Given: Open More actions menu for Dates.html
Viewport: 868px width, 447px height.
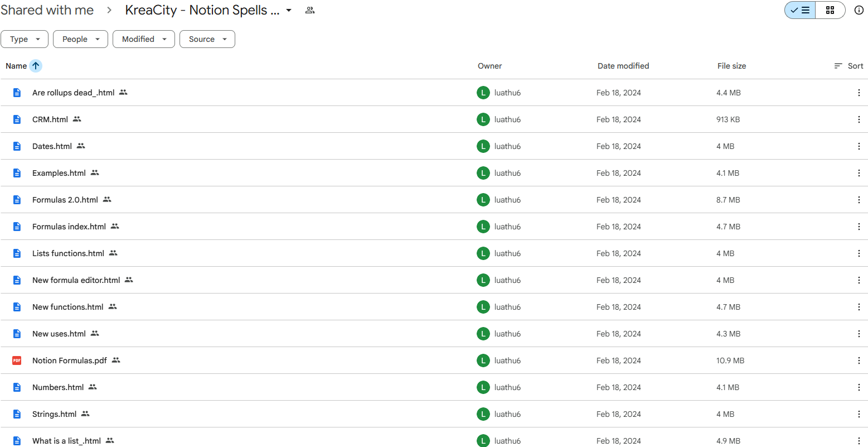Looking at the screenshot, I should click(x=859, y=146).
